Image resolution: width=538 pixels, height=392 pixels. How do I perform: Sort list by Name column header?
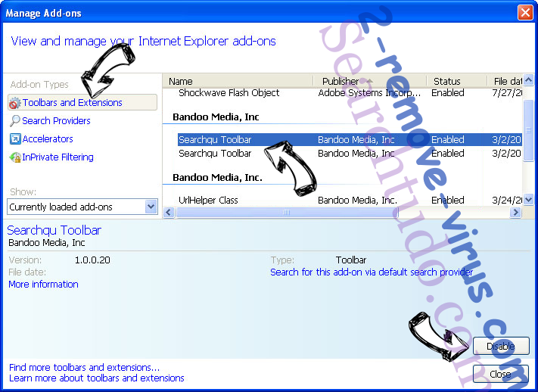click(x=238, y=82)
